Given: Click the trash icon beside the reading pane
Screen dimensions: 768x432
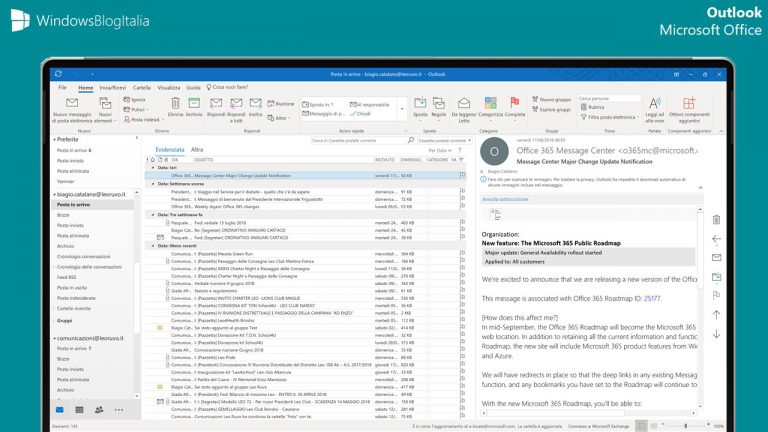Looking at the screenshot, I should coord(716,219).
